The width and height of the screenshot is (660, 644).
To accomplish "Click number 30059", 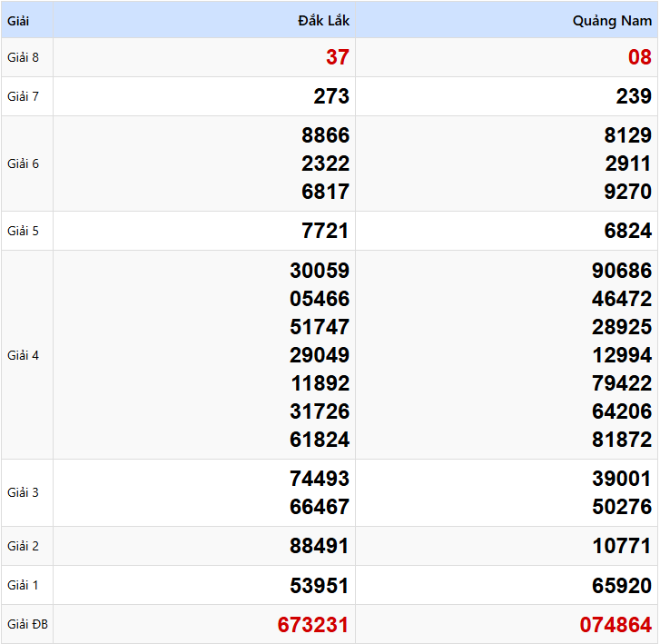I will (320, 271).
